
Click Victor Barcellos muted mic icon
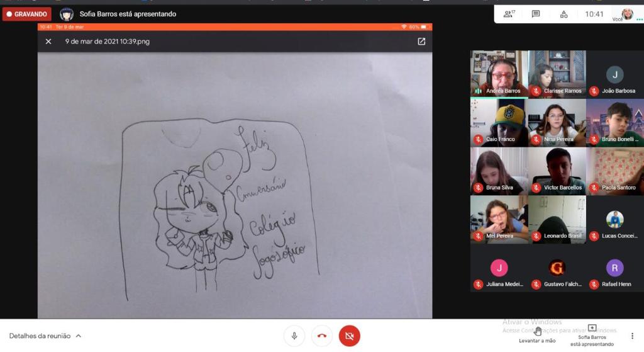pyautogui.click(x=536, y=188)
